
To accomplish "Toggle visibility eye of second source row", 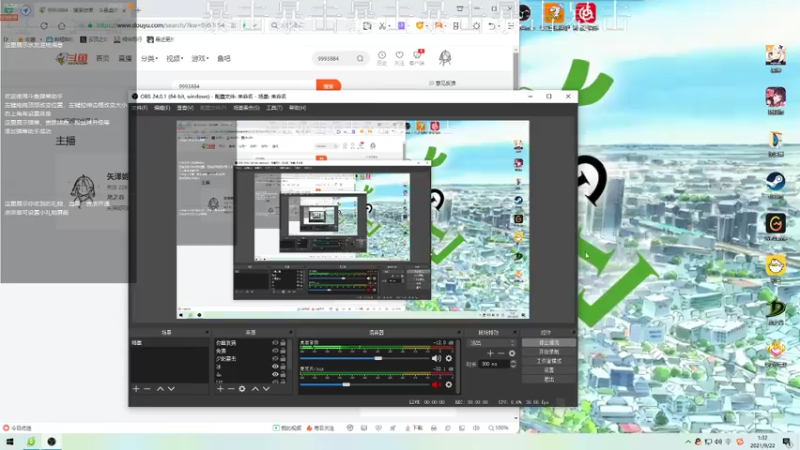I will [x=276, y=351].
